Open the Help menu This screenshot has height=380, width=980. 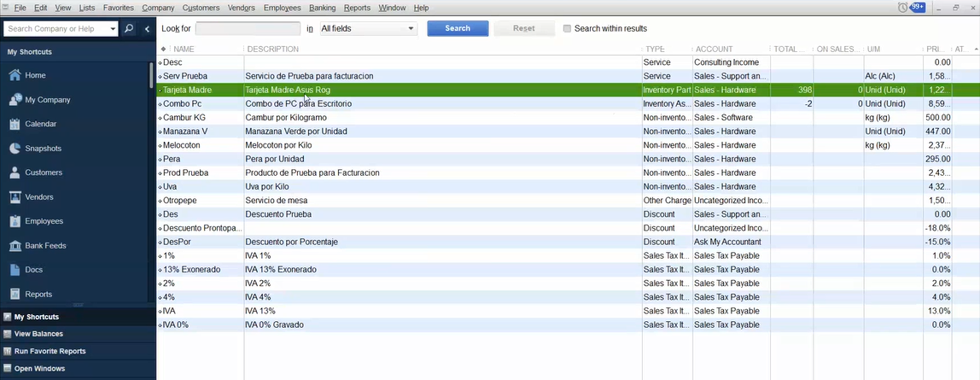coord(421,8)
